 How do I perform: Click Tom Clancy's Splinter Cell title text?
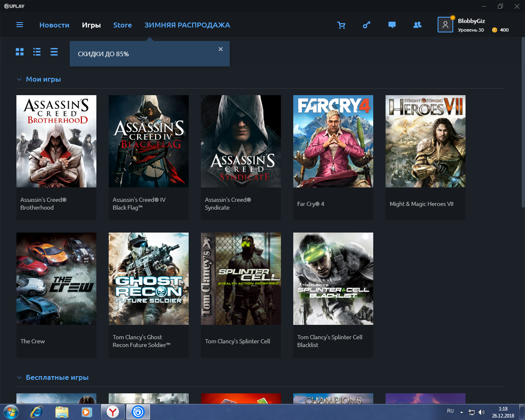click(x=237, y=341)
